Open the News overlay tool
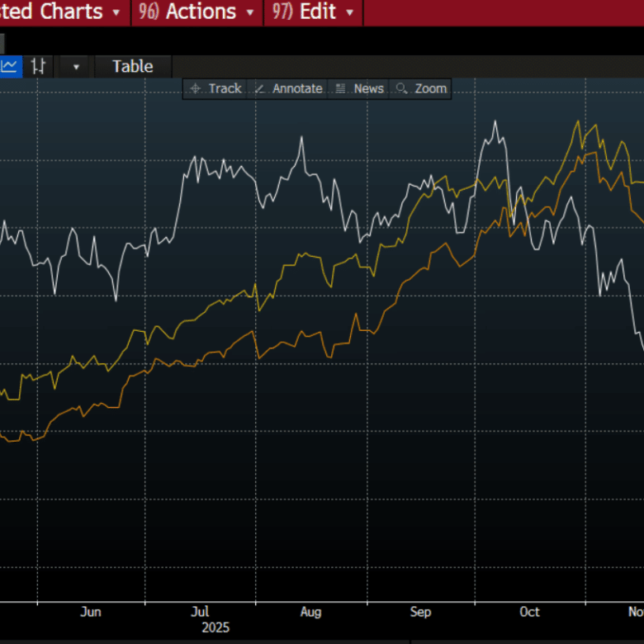 pos(360,88)
